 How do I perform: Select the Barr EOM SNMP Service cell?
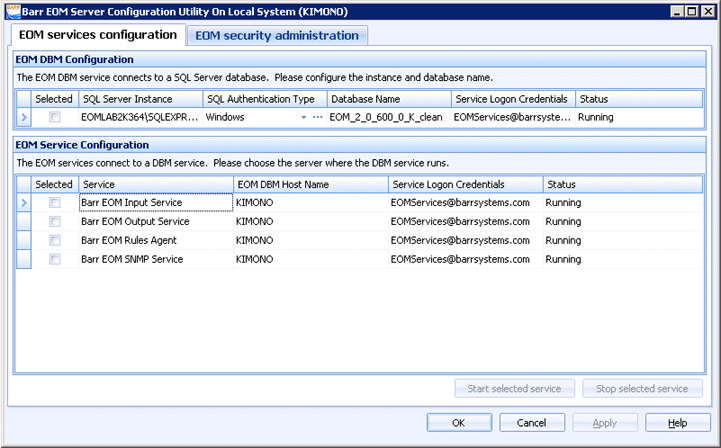[156, 259]
